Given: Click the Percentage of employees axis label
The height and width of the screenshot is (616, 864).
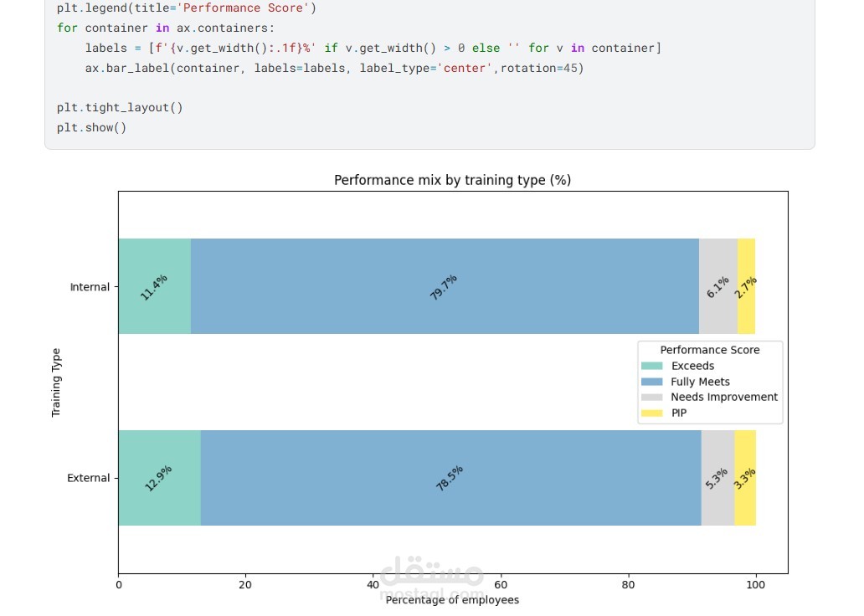Looking at the screenshot, I should [x=453, y=600].
